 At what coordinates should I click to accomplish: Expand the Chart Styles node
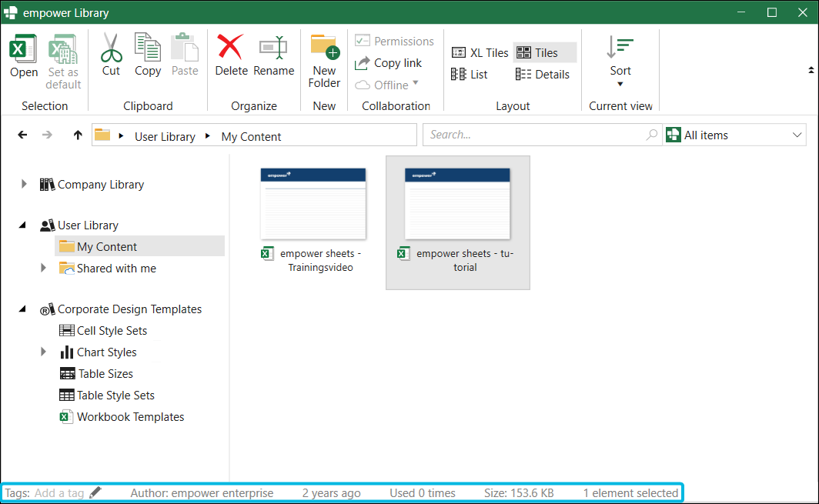(x=43, y=352)
